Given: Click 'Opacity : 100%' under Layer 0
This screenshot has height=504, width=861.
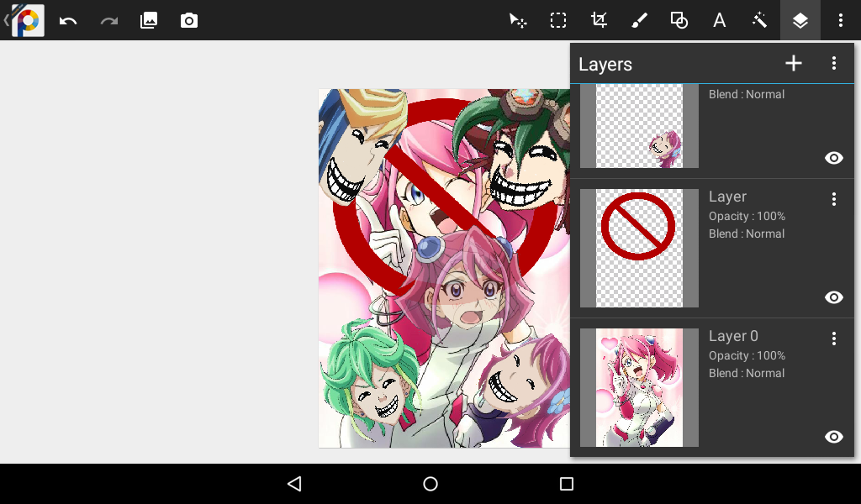Looking at the screenshot, I should pos(747,355).
